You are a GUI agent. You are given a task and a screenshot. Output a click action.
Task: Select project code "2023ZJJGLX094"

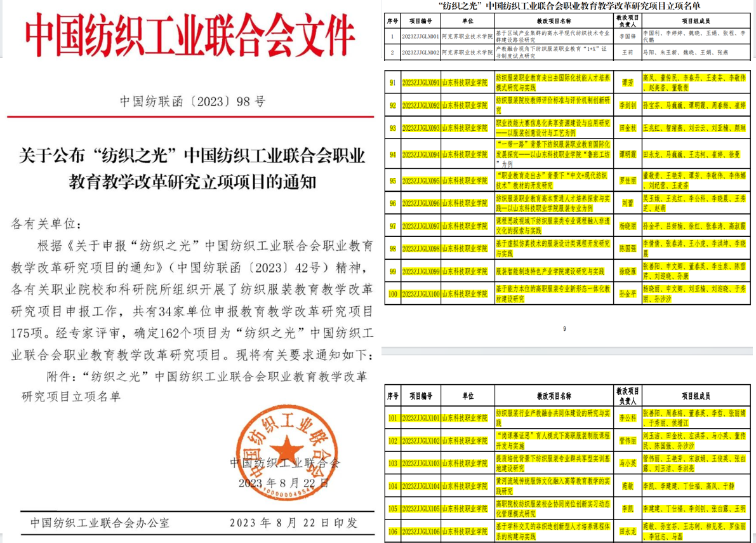click(x=420, y=155)
